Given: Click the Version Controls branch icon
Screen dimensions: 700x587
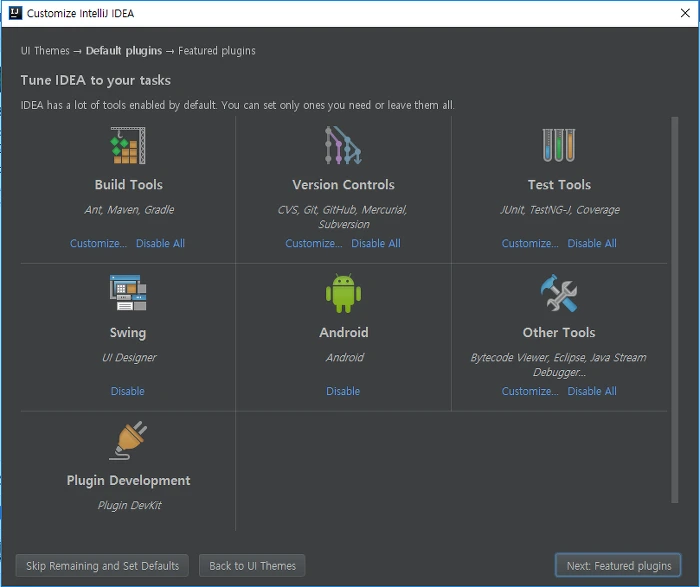Looking at the screenshot, I should click(343, 145).
